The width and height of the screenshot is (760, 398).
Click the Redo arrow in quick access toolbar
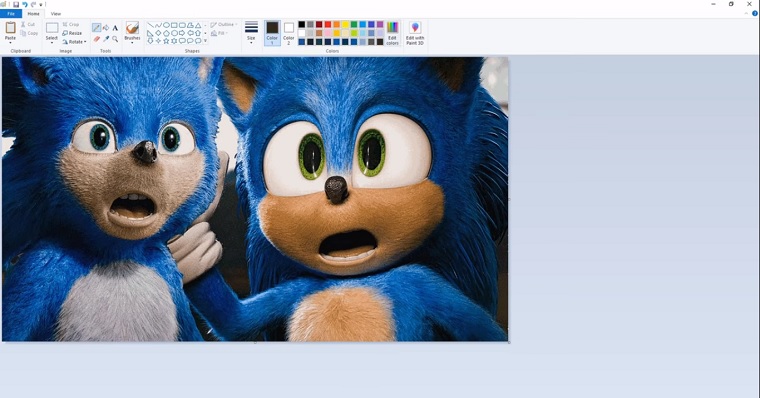pyautogui.click(x=33, y=4)
